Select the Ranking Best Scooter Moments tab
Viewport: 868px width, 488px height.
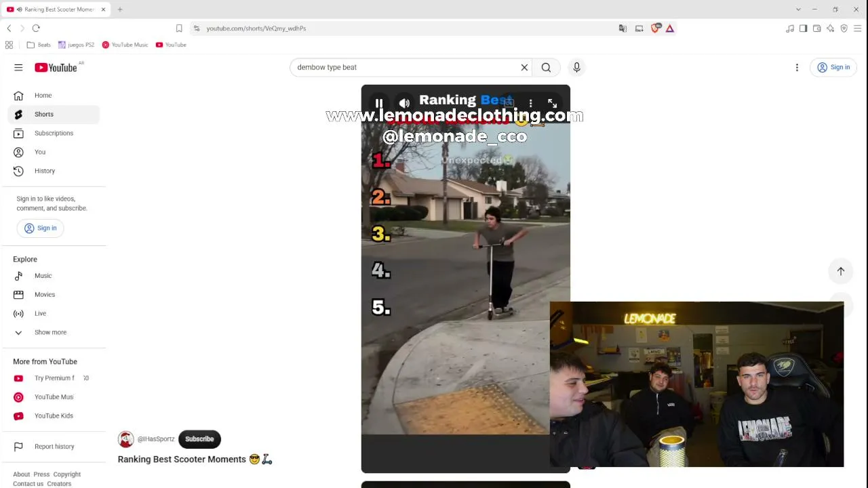pos(56,9)
